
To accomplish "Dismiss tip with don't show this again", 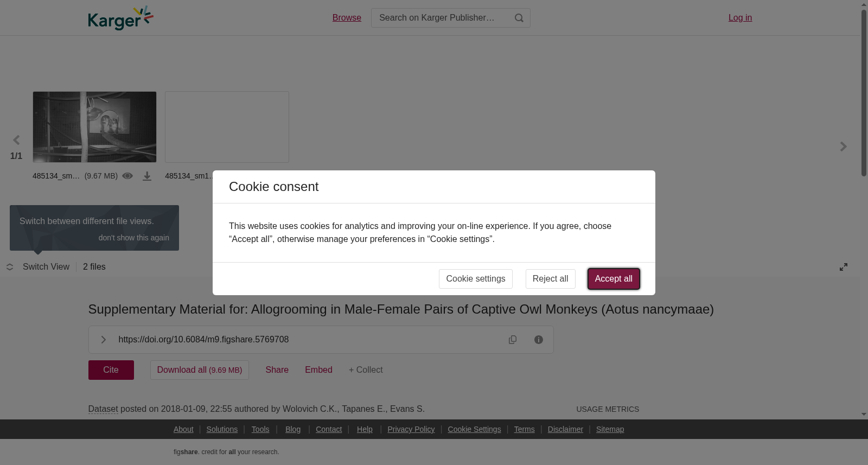I will 133,238.
